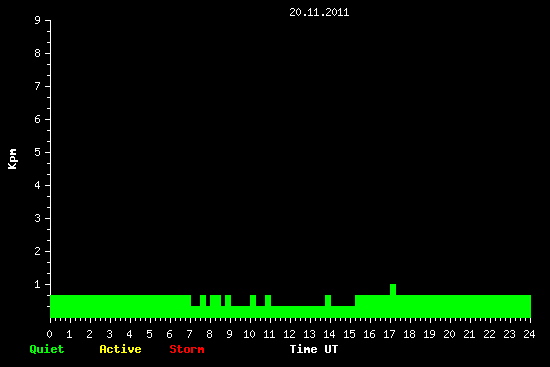Click the green bar peak at hour 17
Screen dimensions: 550x367
393,290
